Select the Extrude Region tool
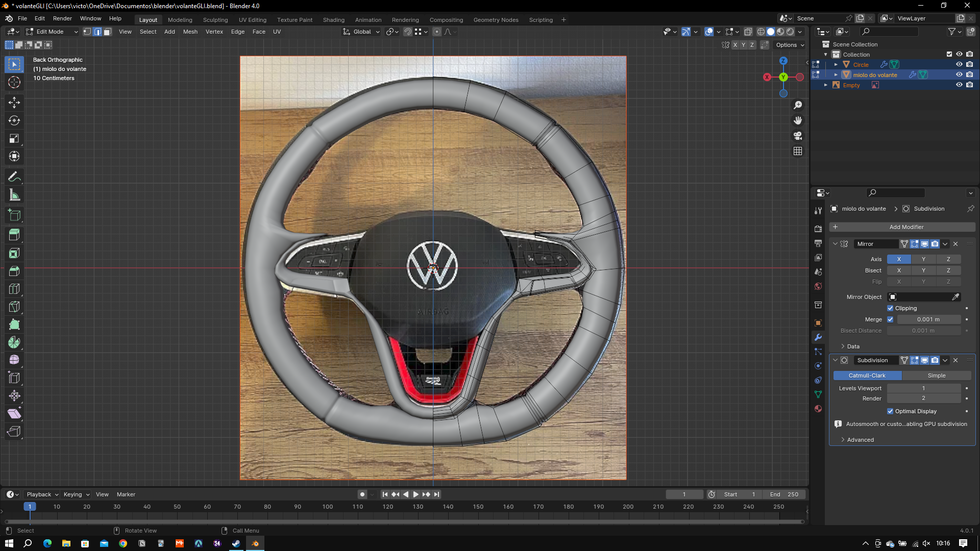The width and height of the screenshot is (980, 551). (x=14, y=235)
